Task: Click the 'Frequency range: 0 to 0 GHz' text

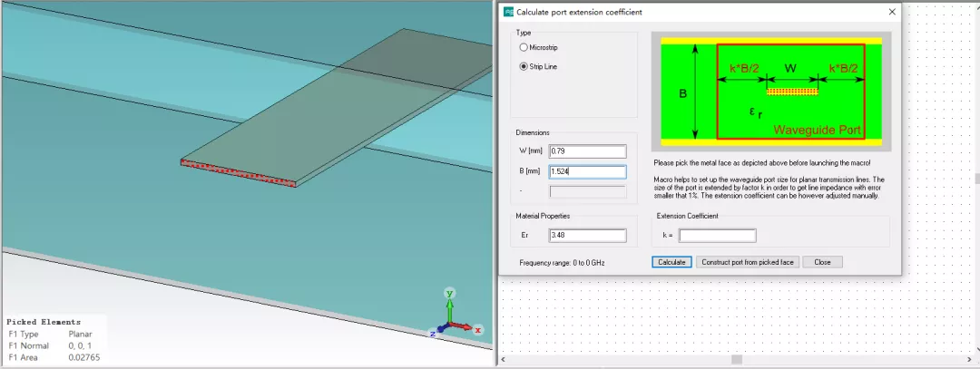Action: coord(562,263)
